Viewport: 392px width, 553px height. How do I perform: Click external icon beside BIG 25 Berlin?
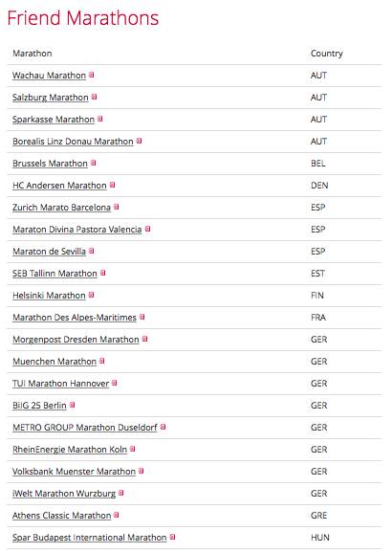point(72,405)
